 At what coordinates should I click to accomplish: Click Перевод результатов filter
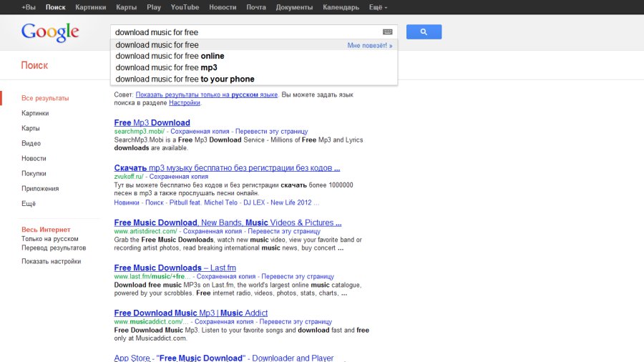coord(54,248)
